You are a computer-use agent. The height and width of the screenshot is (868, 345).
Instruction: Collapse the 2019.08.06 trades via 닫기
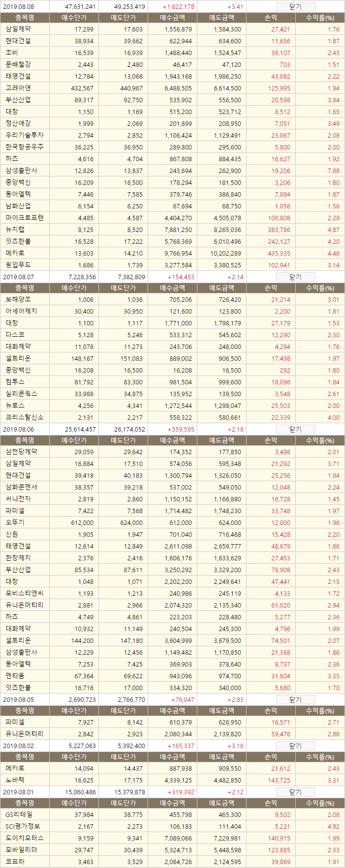pos(295,430)
